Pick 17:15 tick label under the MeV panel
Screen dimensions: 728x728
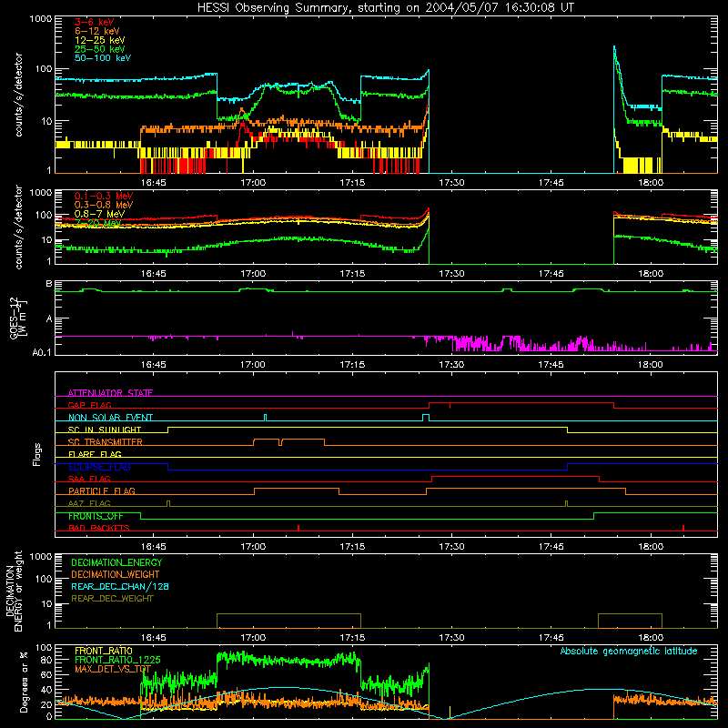pos(352,274)
